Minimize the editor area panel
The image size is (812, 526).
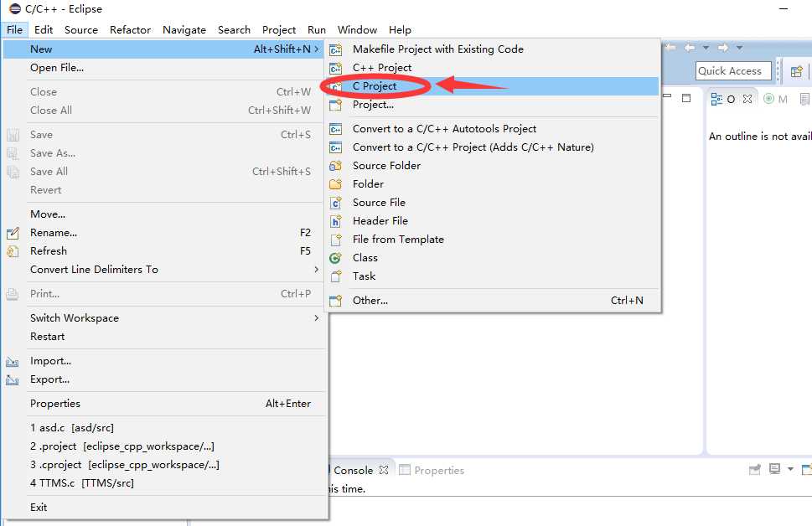pos(667,97)
